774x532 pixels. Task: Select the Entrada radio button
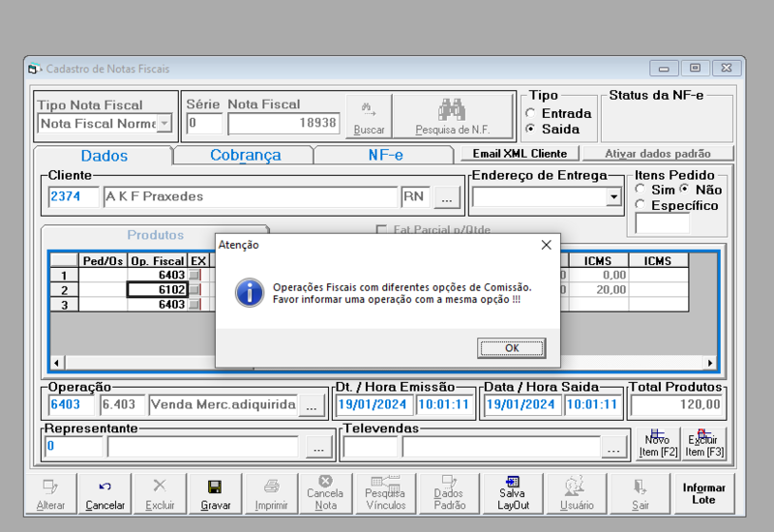(530, 113)
